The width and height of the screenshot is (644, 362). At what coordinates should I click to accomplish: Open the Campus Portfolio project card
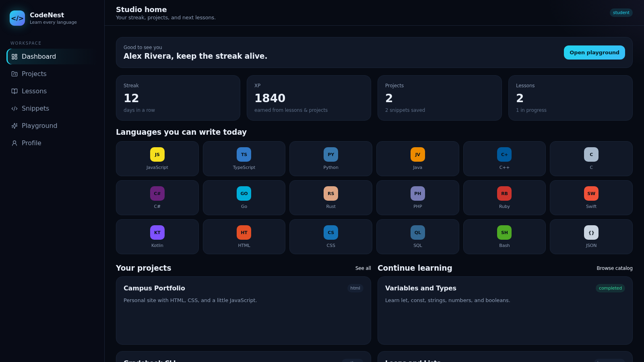click(x=244, y=311)
